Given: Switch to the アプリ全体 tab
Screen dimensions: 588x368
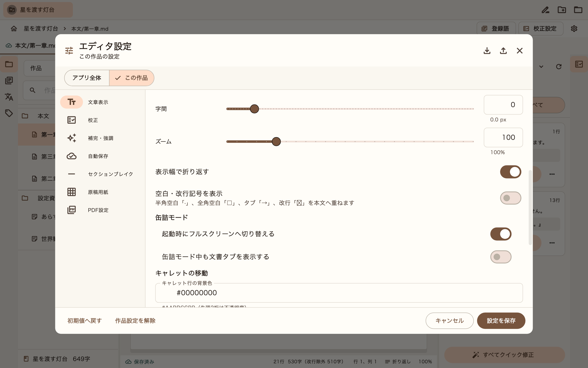Looking at the screenshot, I should coord(87,78).
